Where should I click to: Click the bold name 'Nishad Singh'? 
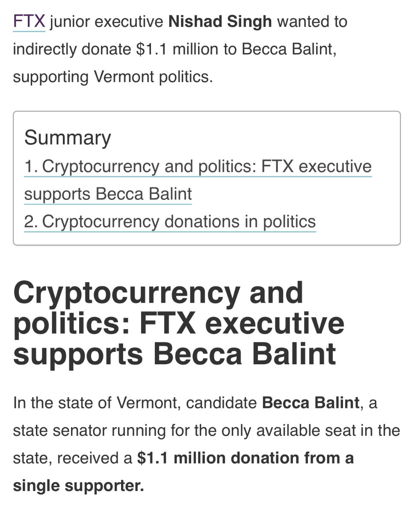pos(220,21)
